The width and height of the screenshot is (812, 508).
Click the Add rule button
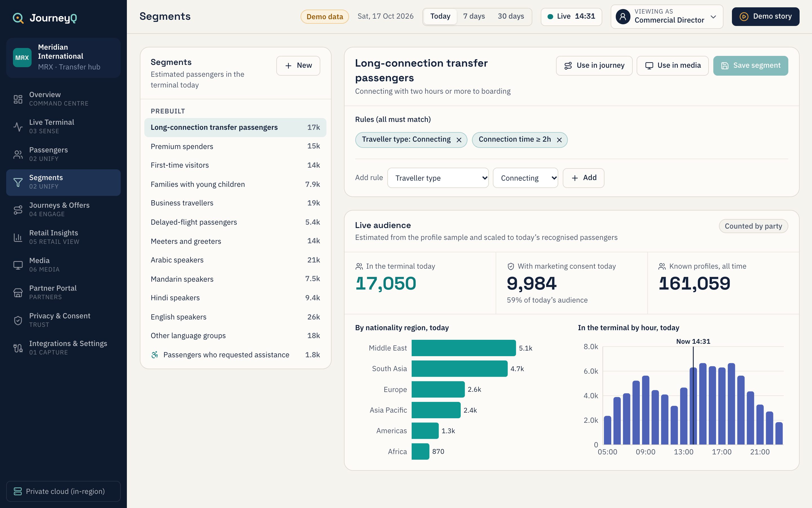pyautogui.click(x=583, y=178)
